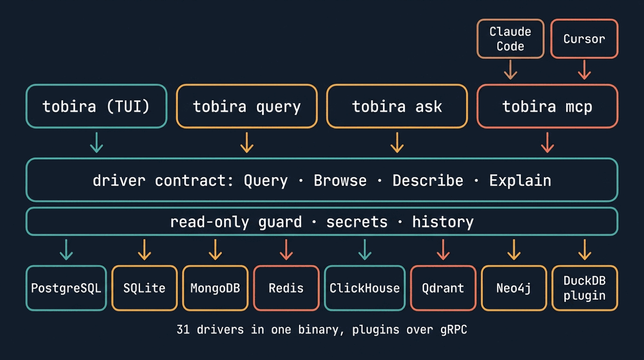Click the word 'history'
The height and width of the screenshot is (360, 644).
[x=443, y=222]
